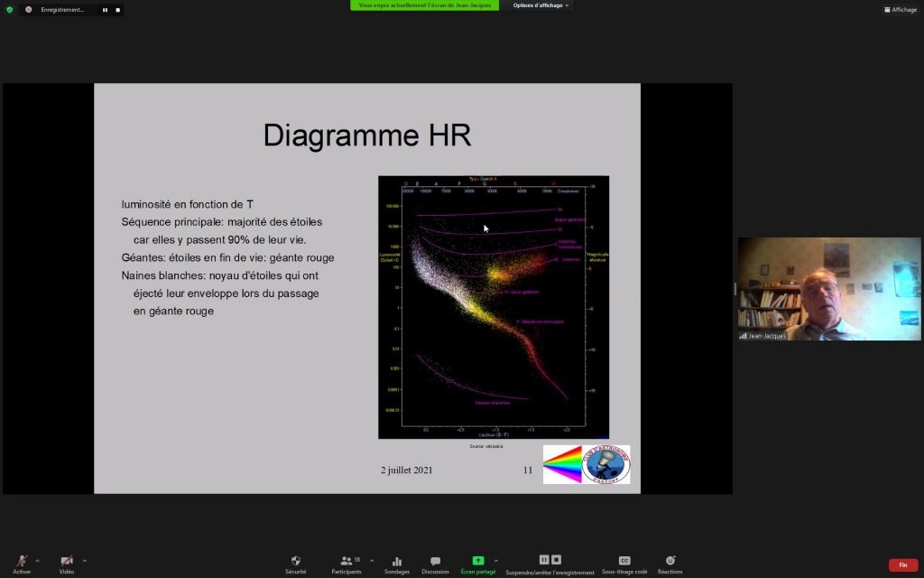The height and width of the screenshot is (578, 924).
Task: Open the Discussion chat panel
Action: coord(435,564)
